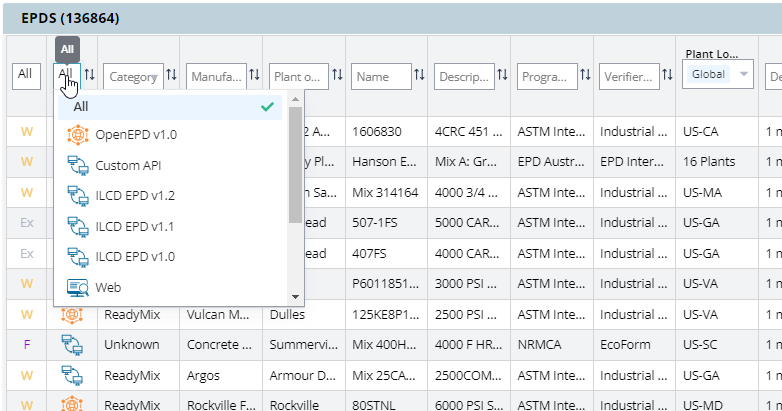Open the first column All filter
This screenshot has width=782, height=411.
pyautogui.click(x=25, y=76)
